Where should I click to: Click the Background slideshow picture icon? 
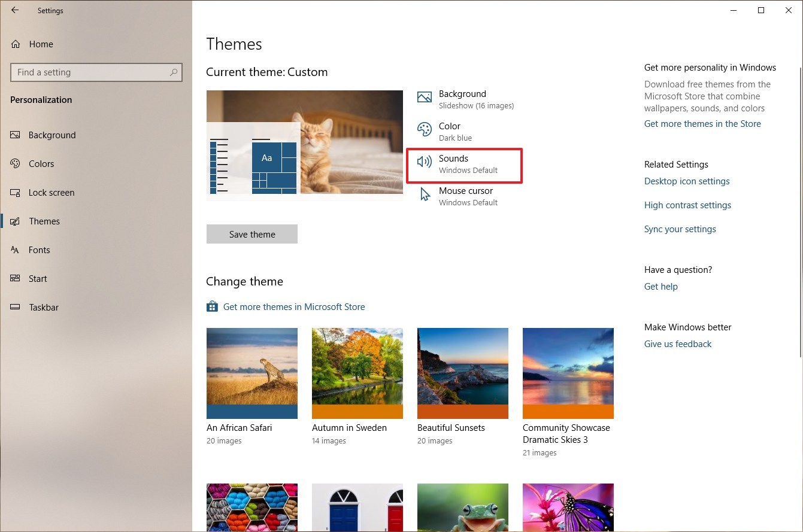coord(425,98)
